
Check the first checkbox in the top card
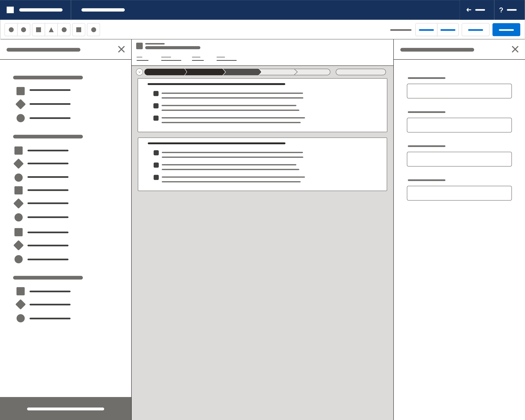click(156, 94)
